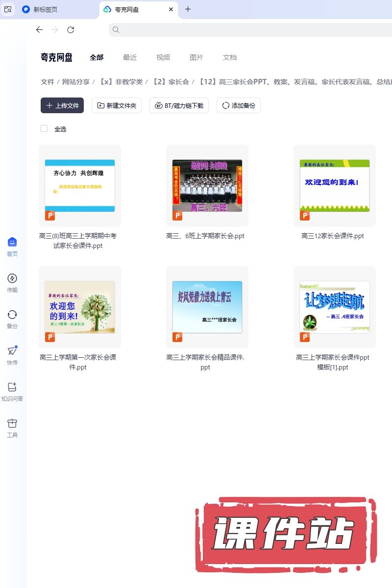Switch to the 视频 tab

point(163,57)
